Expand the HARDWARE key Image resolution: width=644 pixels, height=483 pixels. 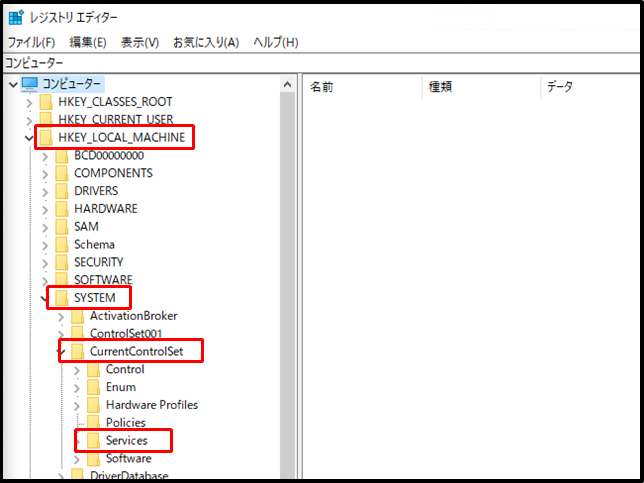point(45,209)
